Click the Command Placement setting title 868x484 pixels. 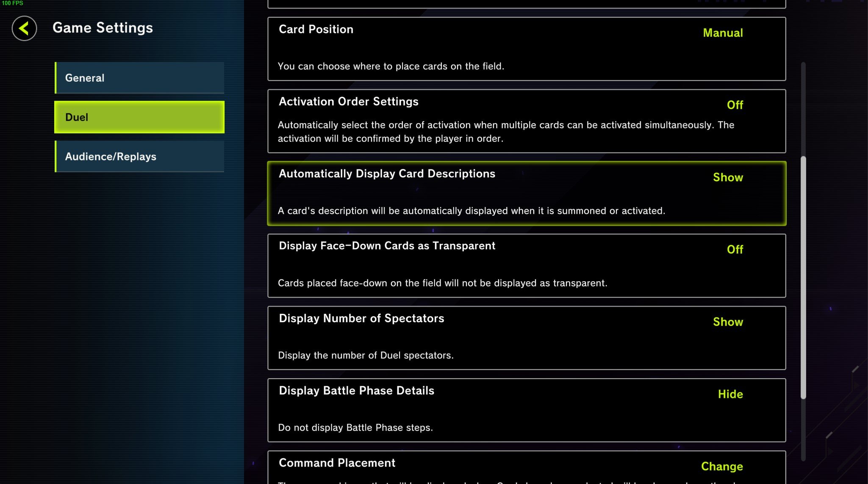pyautogui.click(x=337, y=463)
